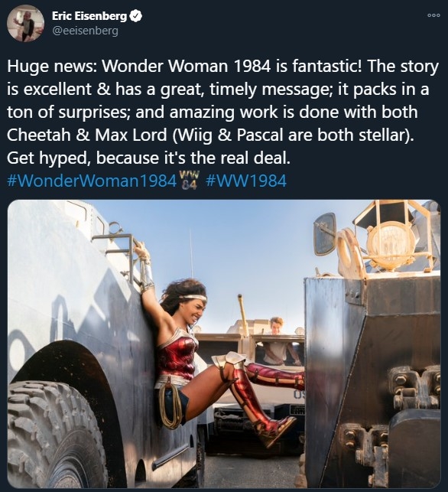
Task: Click the blue verified badge
Action: click(136, 16)
